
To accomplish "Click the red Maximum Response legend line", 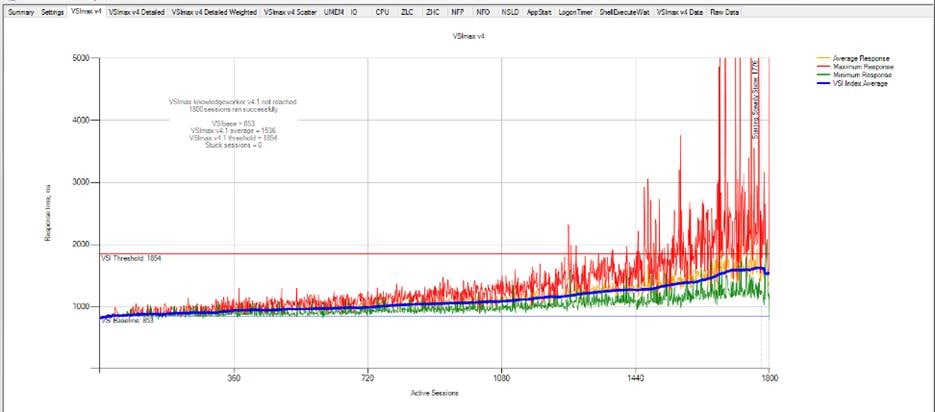I will 823,67.
